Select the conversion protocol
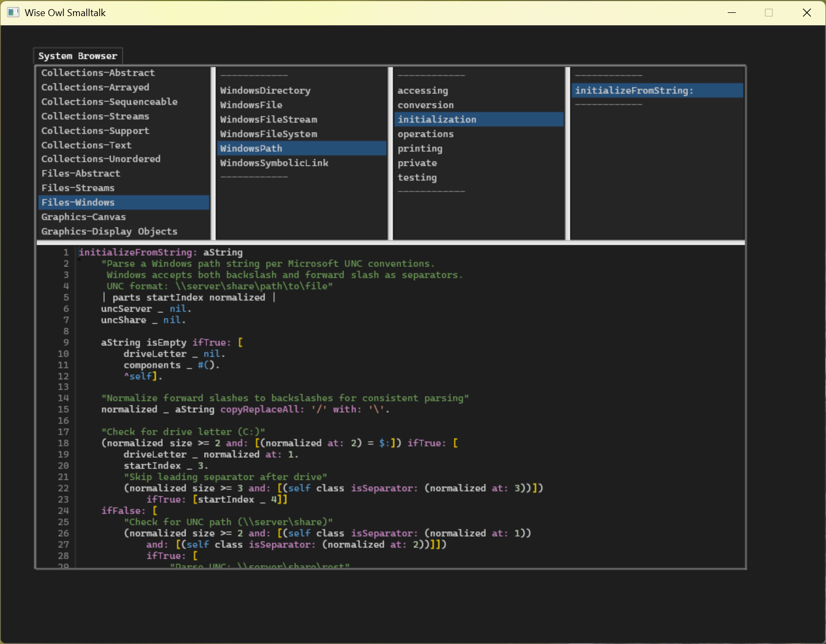The width and height of the screenshot is (826, 644). coord(425,105)
